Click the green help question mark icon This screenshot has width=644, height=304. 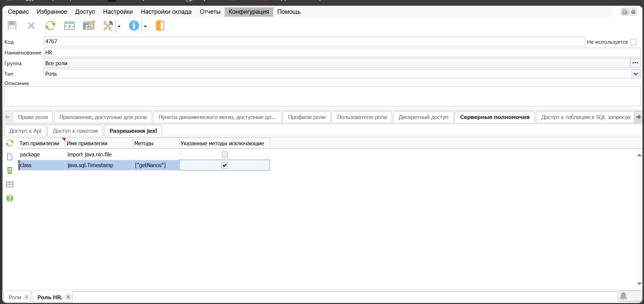click(10, 198)
